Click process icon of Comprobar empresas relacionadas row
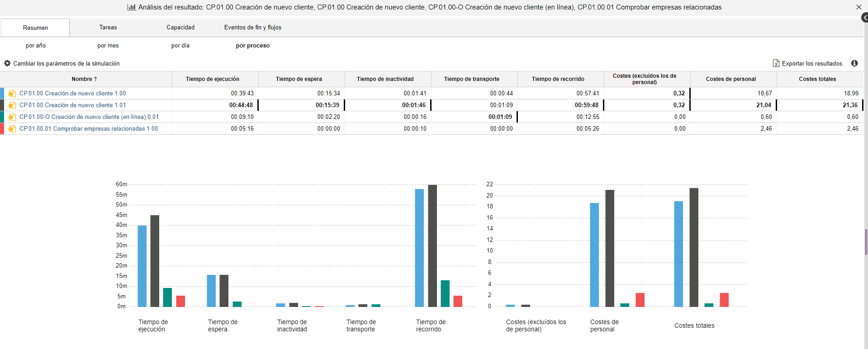The image size is (868, 349). pyautogui.click(x=12, y=129)
